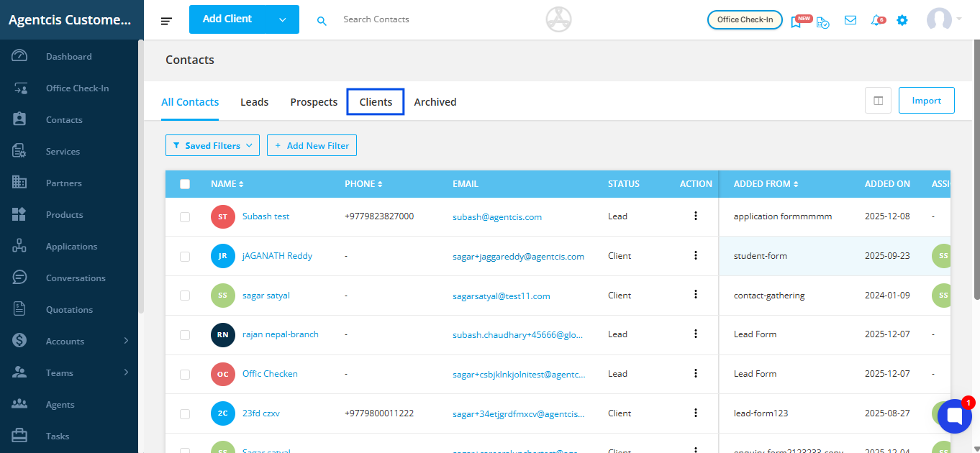Image resolution: width=980 pixels, height=453 pixels.
Task: Open email link subash@agentcis.com
Action: [497, 216]
